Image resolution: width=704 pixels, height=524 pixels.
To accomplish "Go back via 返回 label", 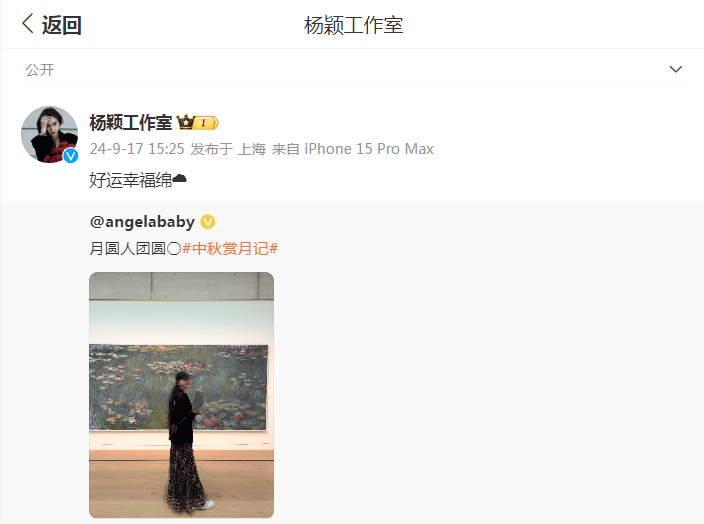I will click(x=62, y=25).
